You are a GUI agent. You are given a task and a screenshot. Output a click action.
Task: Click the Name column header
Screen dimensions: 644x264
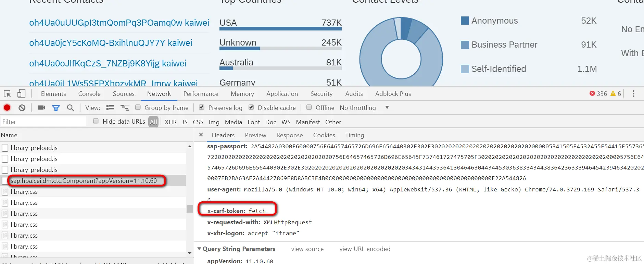[x=97, y=135]
